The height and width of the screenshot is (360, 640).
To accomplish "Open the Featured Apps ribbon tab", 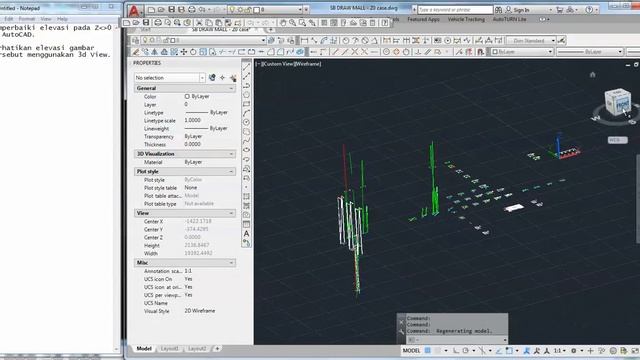I will 423,19.
